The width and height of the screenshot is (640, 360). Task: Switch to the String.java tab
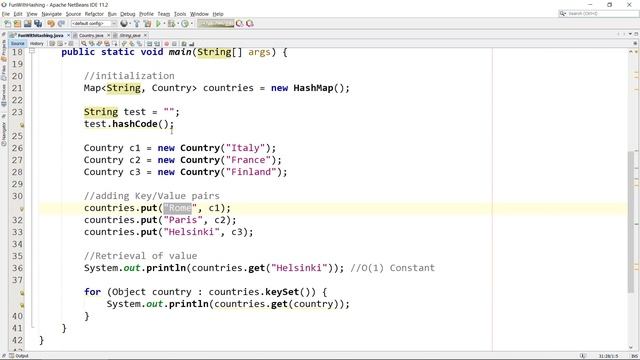tap(130, 36)
